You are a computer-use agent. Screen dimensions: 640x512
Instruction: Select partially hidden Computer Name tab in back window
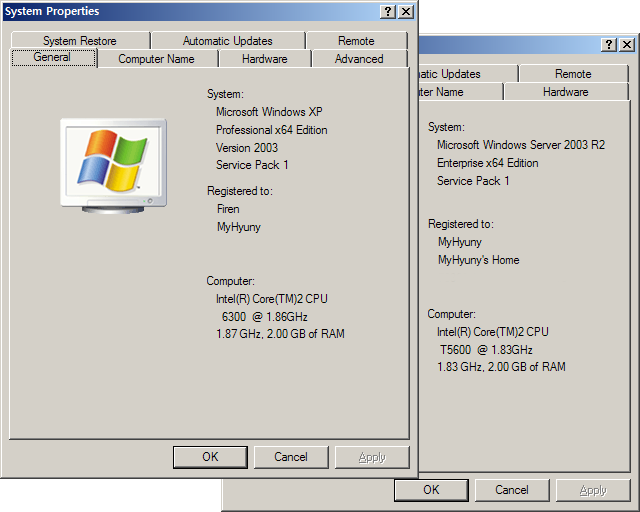click(x=461, y=92)
